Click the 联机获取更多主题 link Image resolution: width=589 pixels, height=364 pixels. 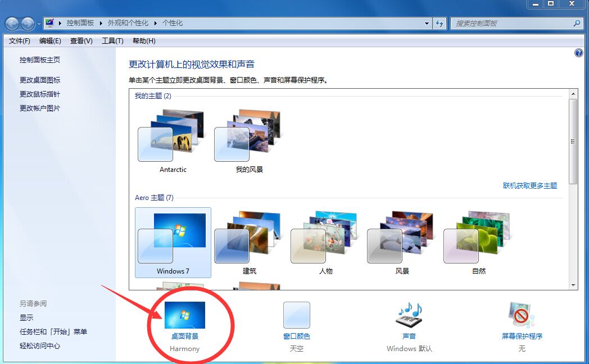click(x=529, y=185)
